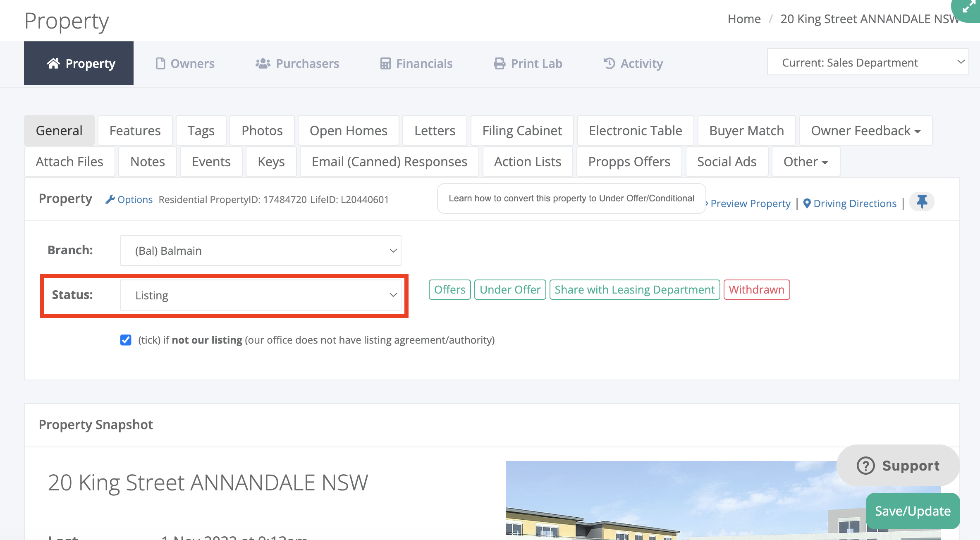This screenshot has height=540, width=980.
Task: Click the Under Offer button
Action: pos(510,289)
